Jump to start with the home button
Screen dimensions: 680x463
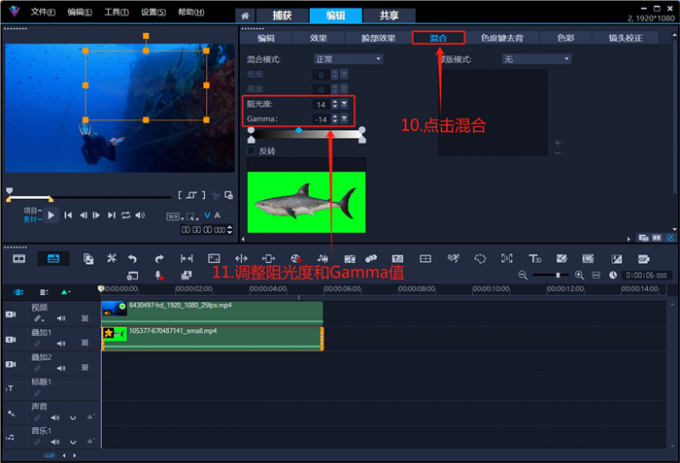point(68,215)
